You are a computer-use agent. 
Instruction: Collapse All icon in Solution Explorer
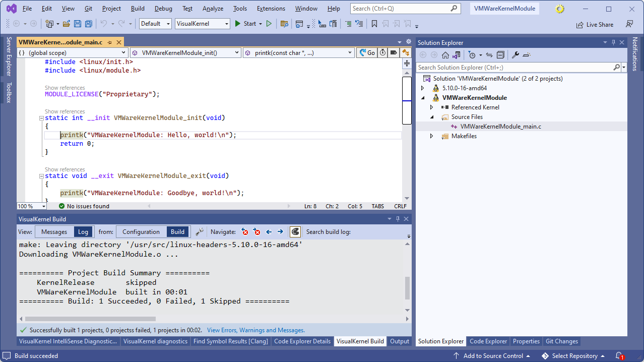[x=500, y=55]
